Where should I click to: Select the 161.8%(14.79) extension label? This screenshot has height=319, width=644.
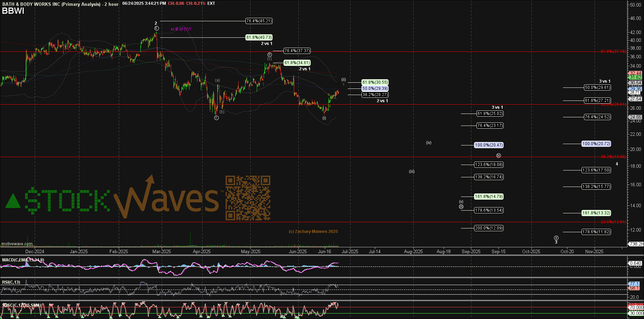pyautogui.click(x=489, y=197)
